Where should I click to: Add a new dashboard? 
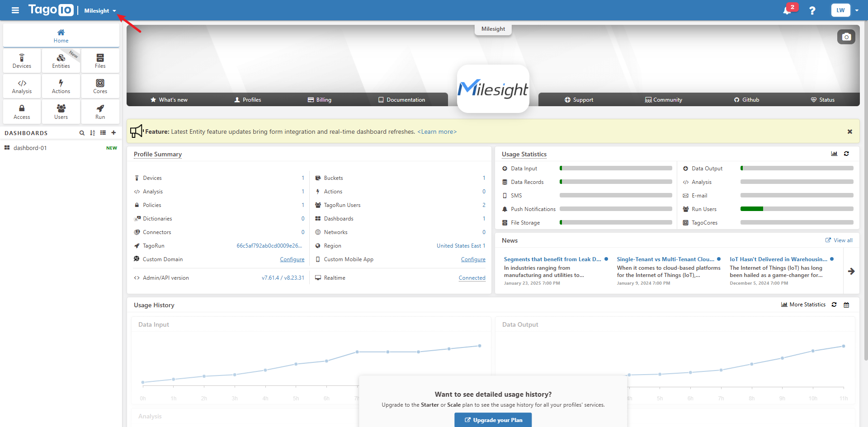pyautogui.click(x=113, y=133)
